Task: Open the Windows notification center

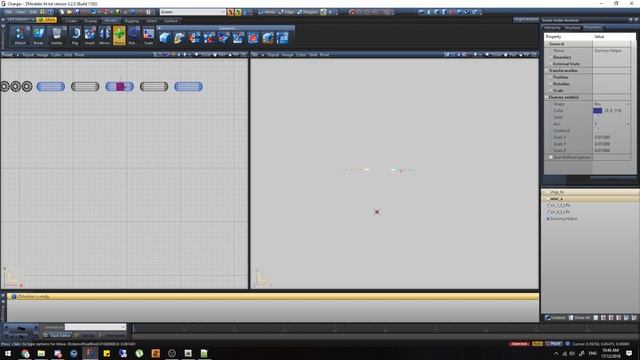Action: (x=629, y=353)
